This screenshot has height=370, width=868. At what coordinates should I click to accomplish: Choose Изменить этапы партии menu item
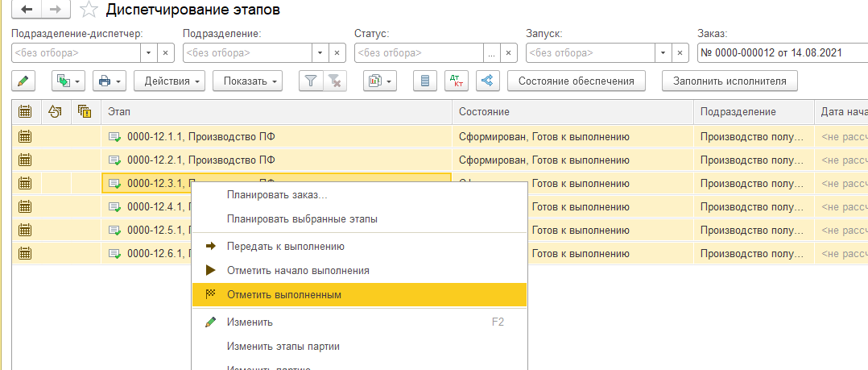(x=359, y=347)
